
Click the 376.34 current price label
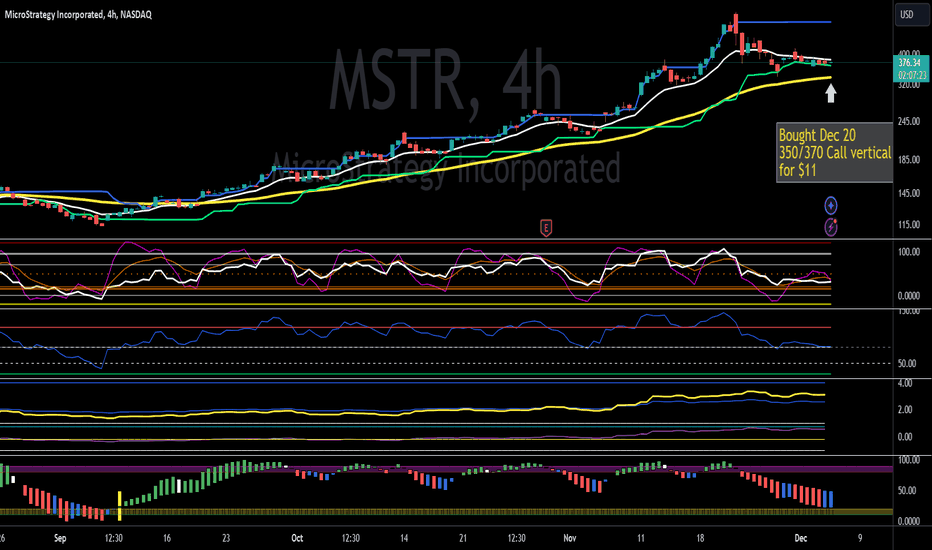(909, 62)
